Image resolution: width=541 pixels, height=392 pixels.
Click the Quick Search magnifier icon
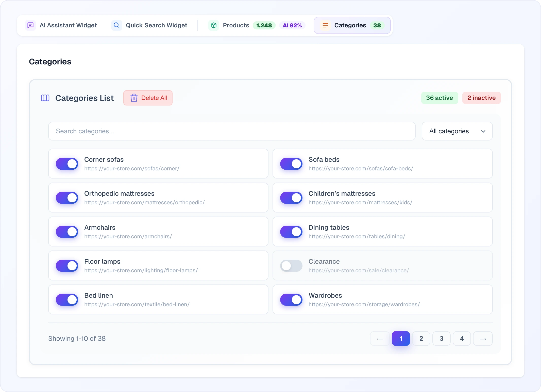coord(117,25)
